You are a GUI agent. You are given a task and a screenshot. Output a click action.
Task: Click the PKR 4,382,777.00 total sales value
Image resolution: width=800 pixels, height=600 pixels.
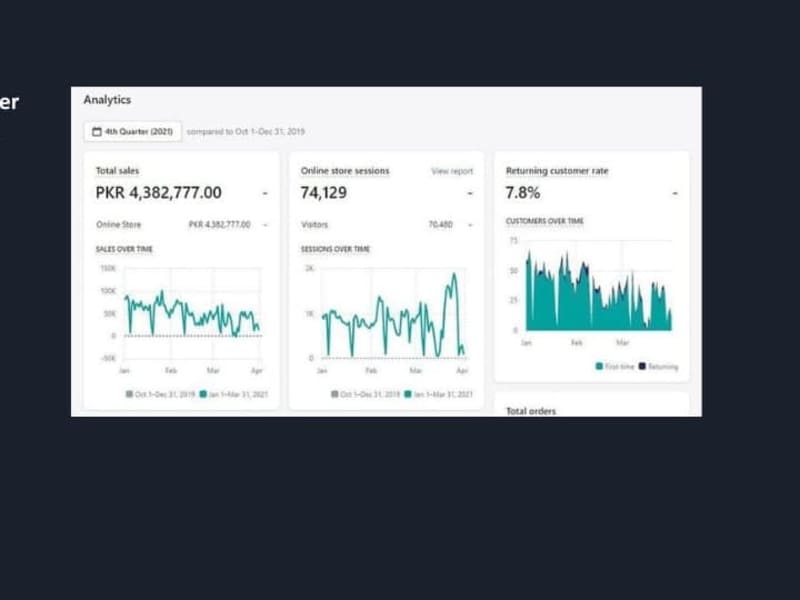pyautogui.click(x=159, y=193)
